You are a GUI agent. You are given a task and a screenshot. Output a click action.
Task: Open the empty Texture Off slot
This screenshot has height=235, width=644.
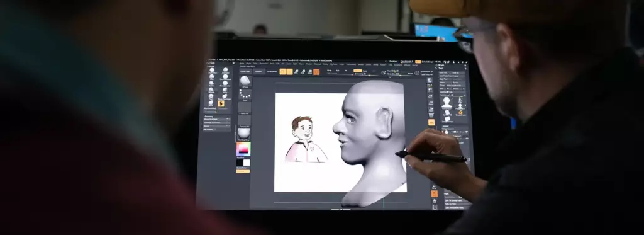tap(245, 120)
